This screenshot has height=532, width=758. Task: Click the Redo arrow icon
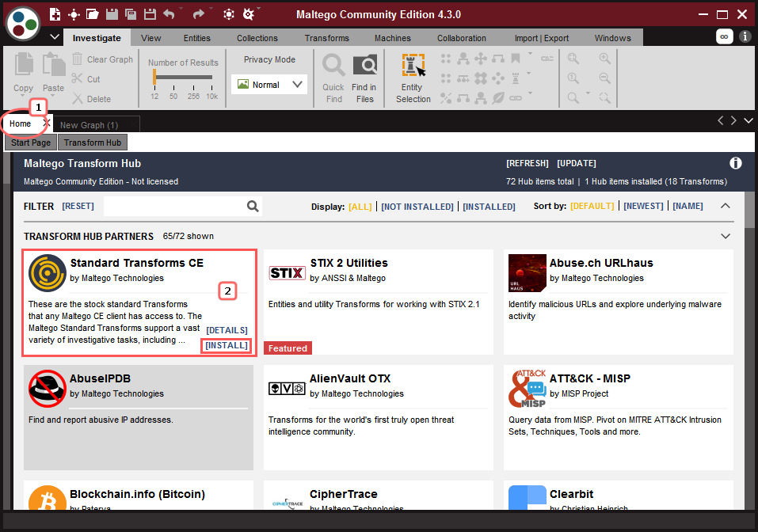point(198,14)
